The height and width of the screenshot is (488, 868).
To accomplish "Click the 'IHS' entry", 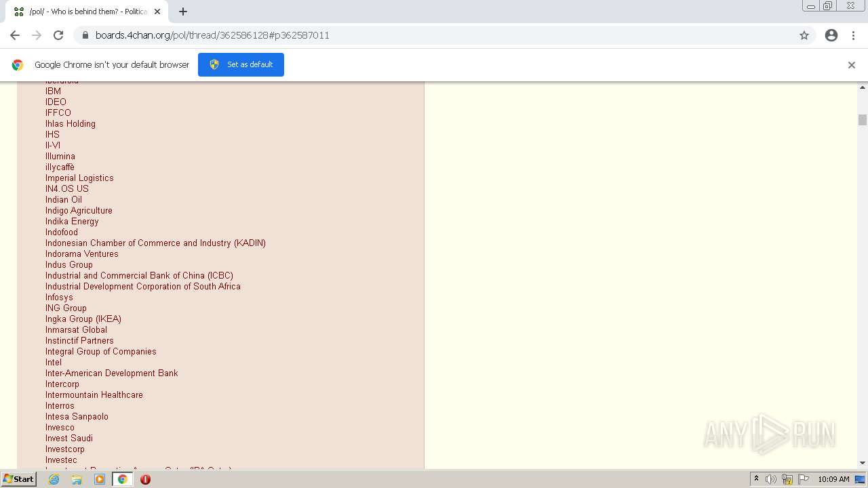I will (x=52, y=134).
